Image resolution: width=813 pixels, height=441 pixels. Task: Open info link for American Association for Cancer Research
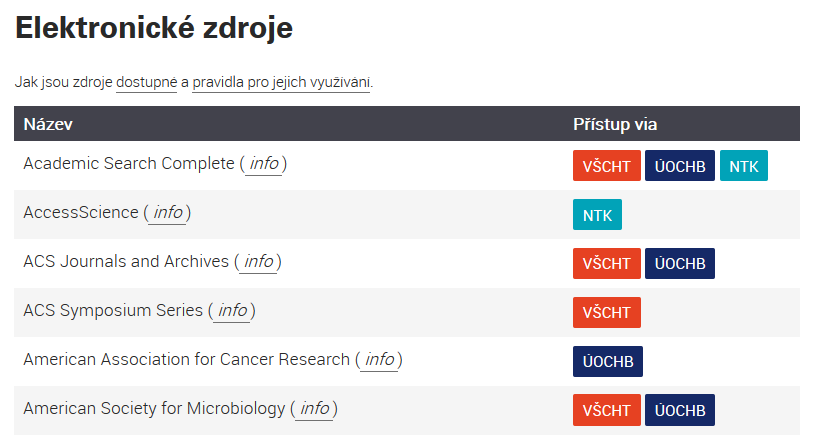coord(380,360)
